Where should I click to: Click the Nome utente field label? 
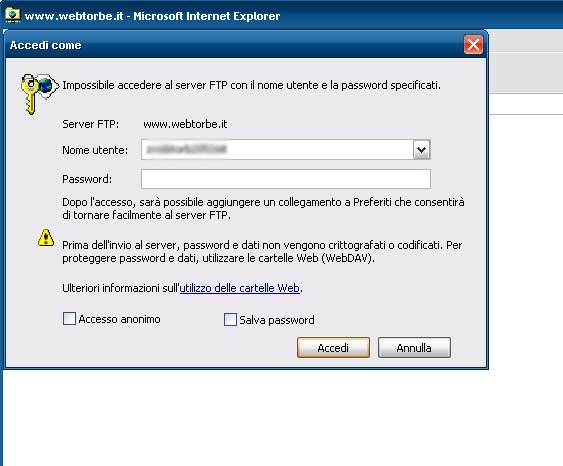pos(95,150)
